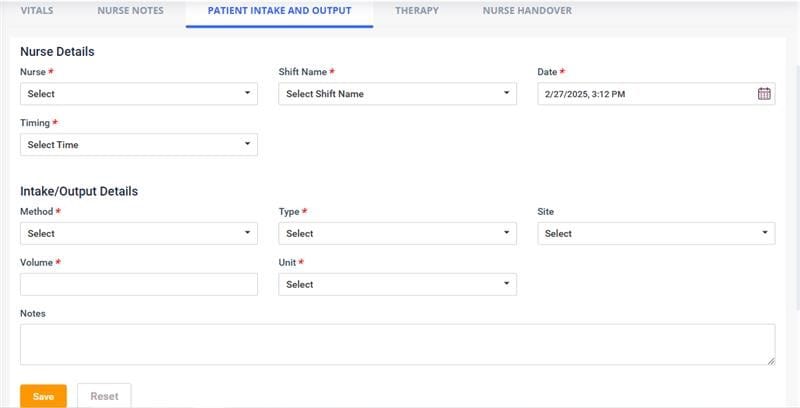Click the Site dropdown arrow
This screenshot has height=408, width=800.
tap(765, 234)
